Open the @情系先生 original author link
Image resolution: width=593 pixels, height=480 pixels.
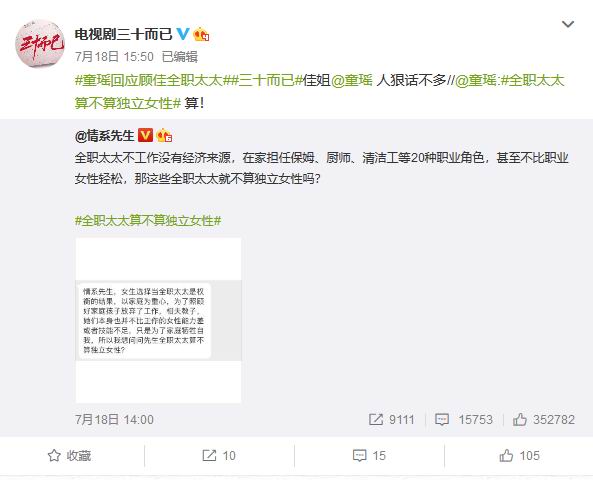click(x=104, y=135)
